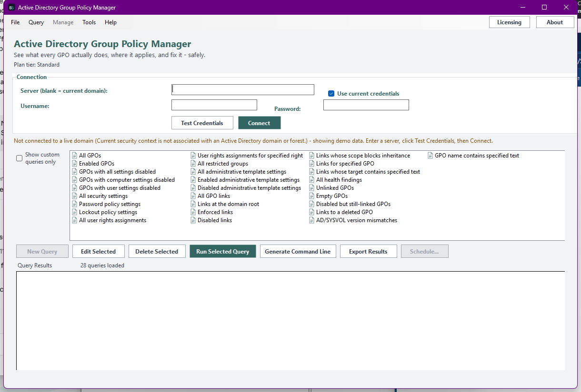Select 'Links at the domain root' text
581x392 pixels.
[x=229, y=204]
